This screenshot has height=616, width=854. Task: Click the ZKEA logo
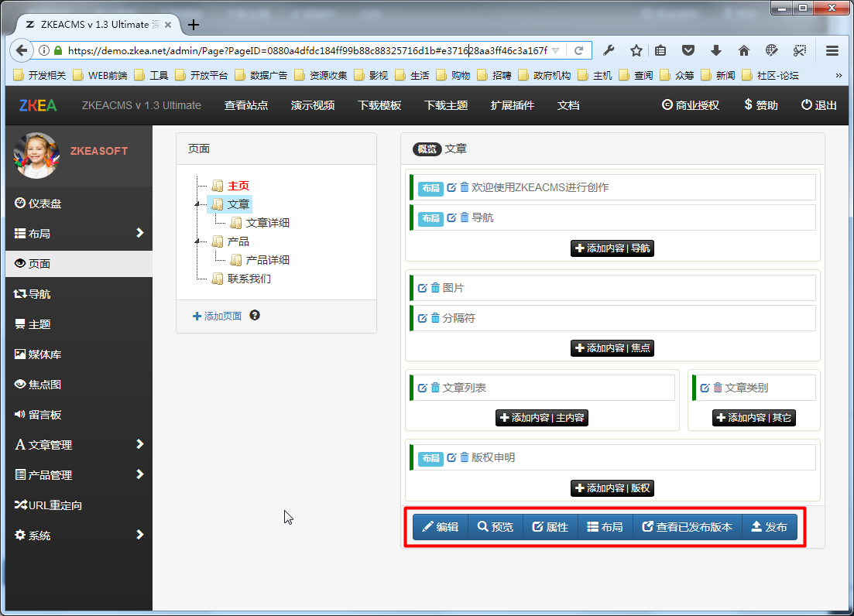[38, 105]
